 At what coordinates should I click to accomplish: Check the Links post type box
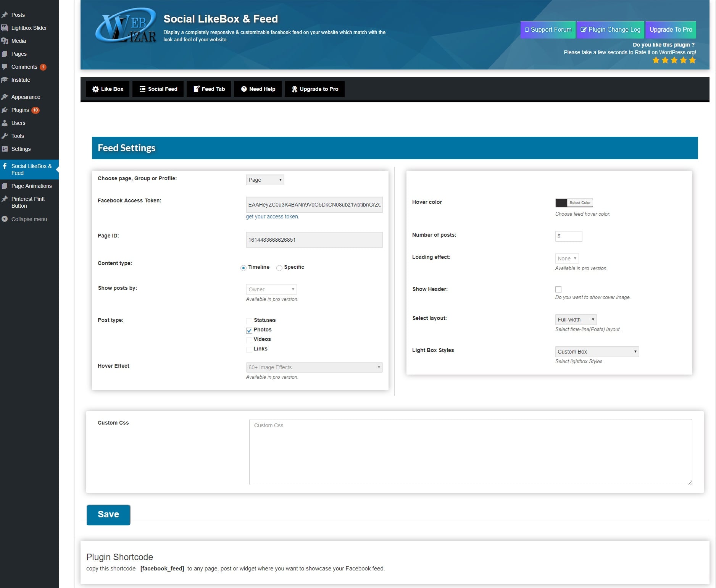pyautogui.click(x=249, y=349)
